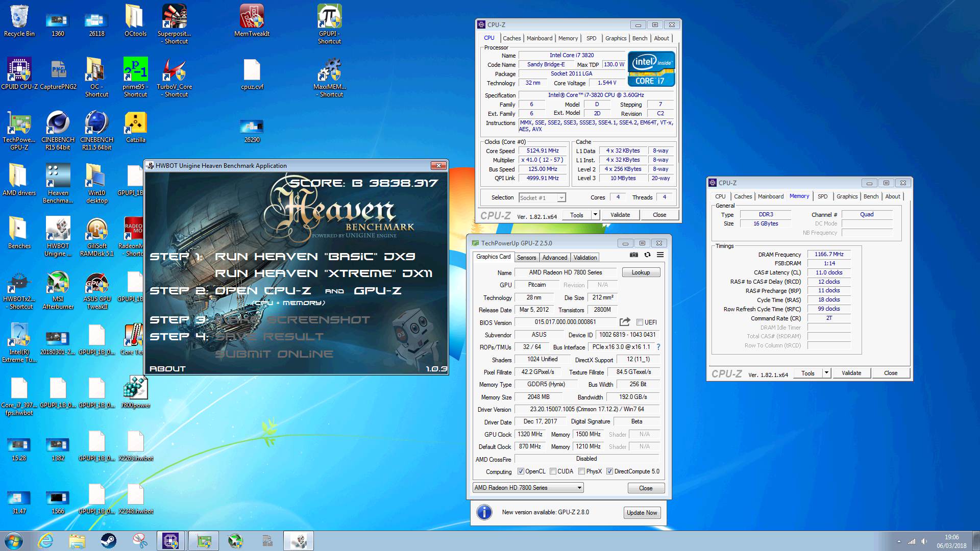Launch the GiliSoft RAMDisk desktop icon
The width and height of the screenshot is (980, 551).
(x=96, y=237)
